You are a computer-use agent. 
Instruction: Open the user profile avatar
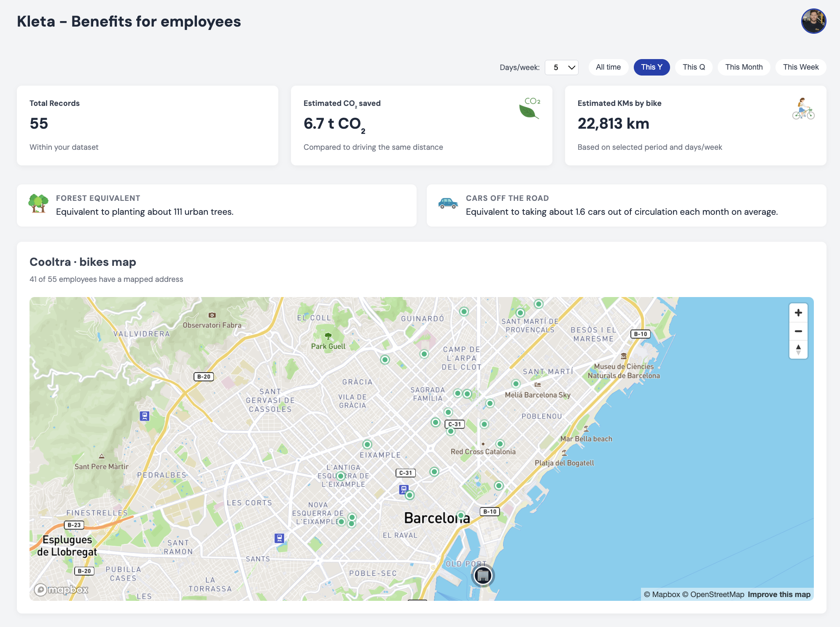click(x=813, y=21)
